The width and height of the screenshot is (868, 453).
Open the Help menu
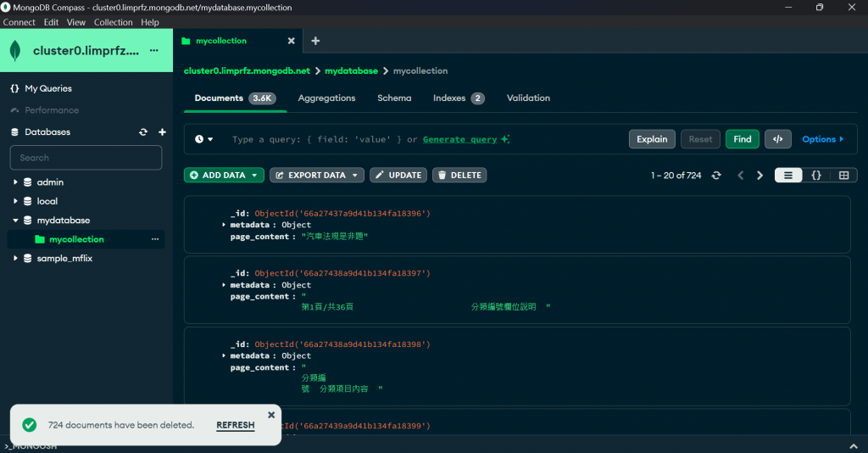pos(149,22)
